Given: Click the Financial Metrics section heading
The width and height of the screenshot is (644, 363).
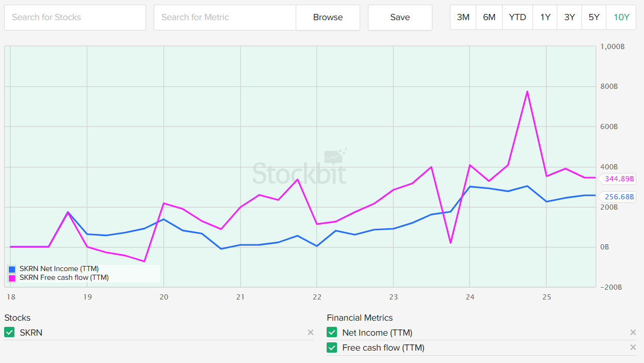Looking at the screenshot, I should (360, 318).
